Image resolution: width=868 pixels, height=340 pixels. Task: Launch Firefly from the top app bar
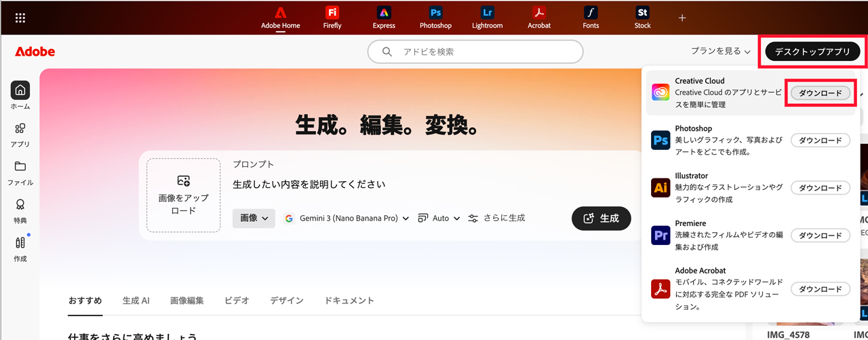click(332, 18)
